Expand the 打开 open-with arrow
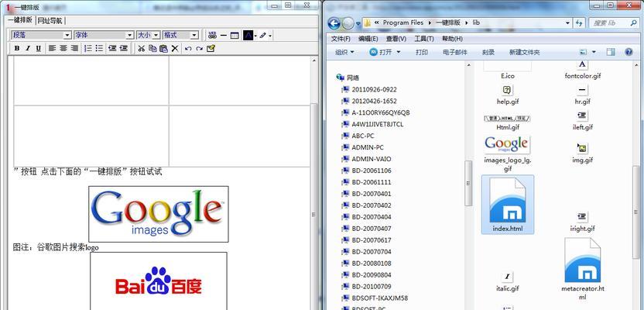This screenshot has height=310, width=644. click(399, 52)
